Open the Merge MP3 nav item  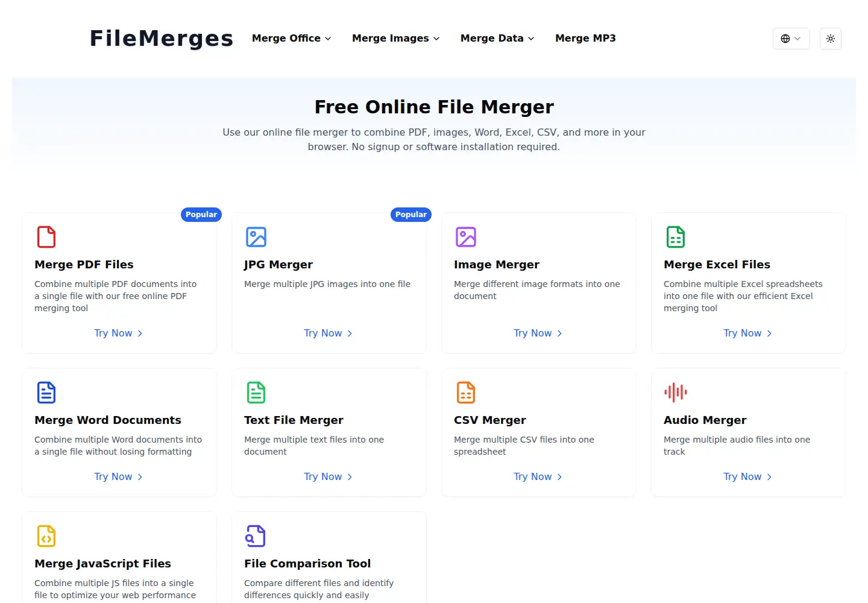click(585, 38)
